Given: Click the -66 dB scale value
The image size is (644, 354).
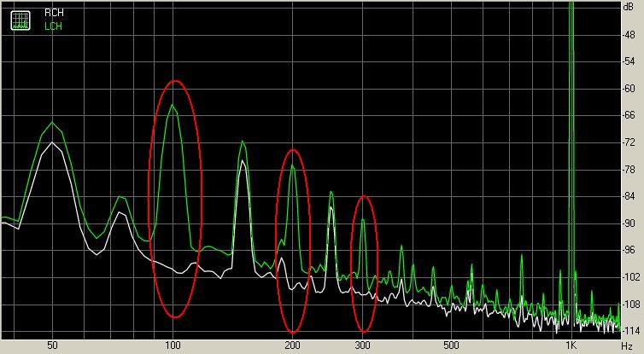Looking at the screenshot, I should click(x=629, y=116).
